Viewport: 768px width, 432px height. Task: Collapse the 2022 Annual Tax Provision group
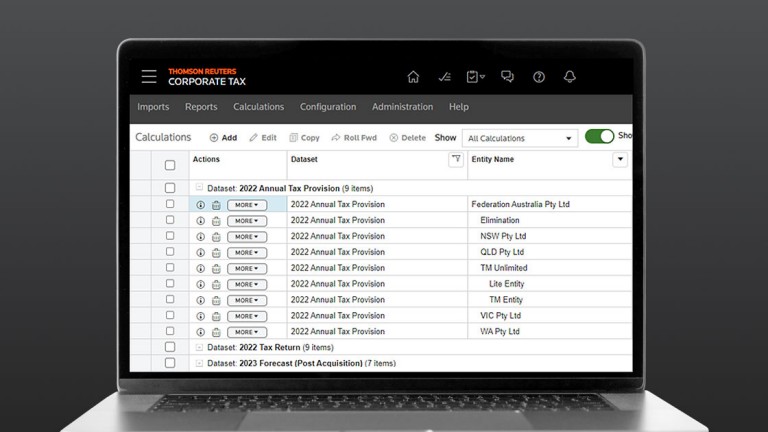pyautogui.click(x=199, y=188)
